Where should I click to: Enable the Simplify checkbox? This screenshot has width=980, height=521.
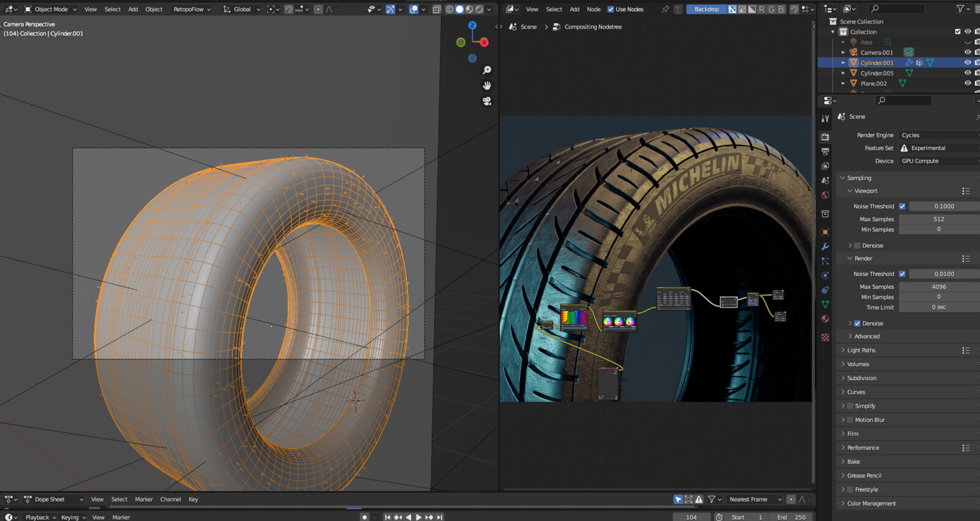pyautogui.click(x=850, y=406)
